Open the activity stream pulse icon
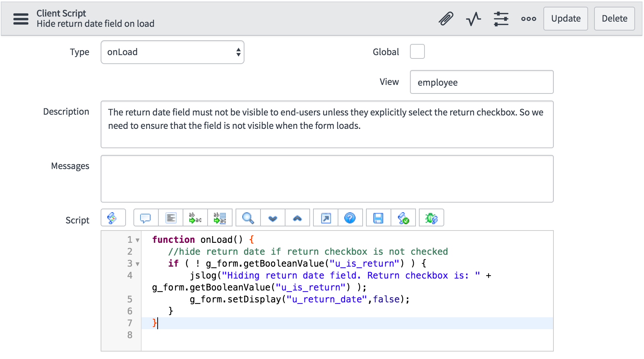This screenshot has width=644, height=359. coord(473,19)
